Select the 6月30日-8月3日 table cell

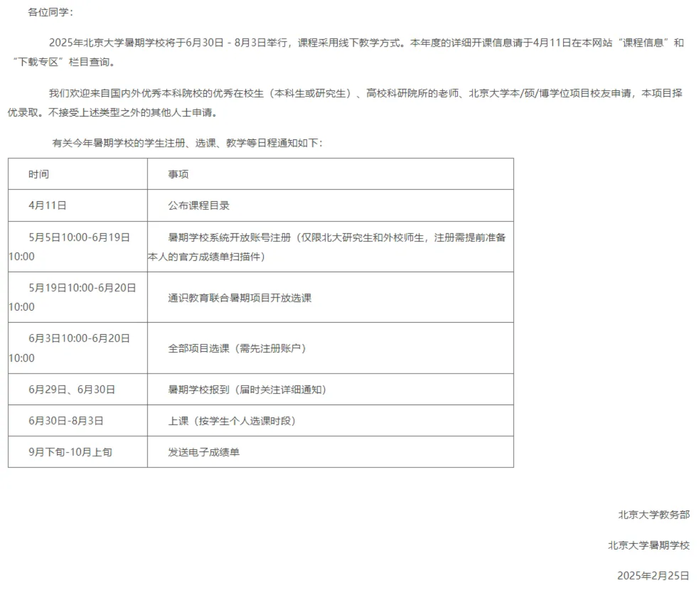(x=66, y=421)
